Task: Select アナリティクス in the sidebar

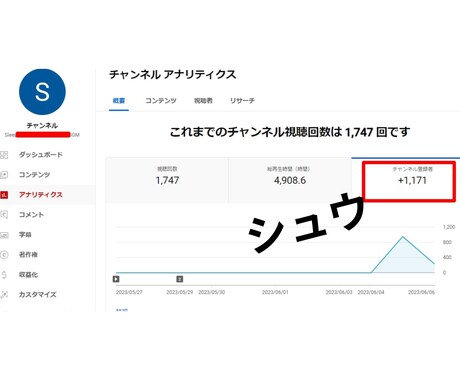Action: tap(41, 195)
